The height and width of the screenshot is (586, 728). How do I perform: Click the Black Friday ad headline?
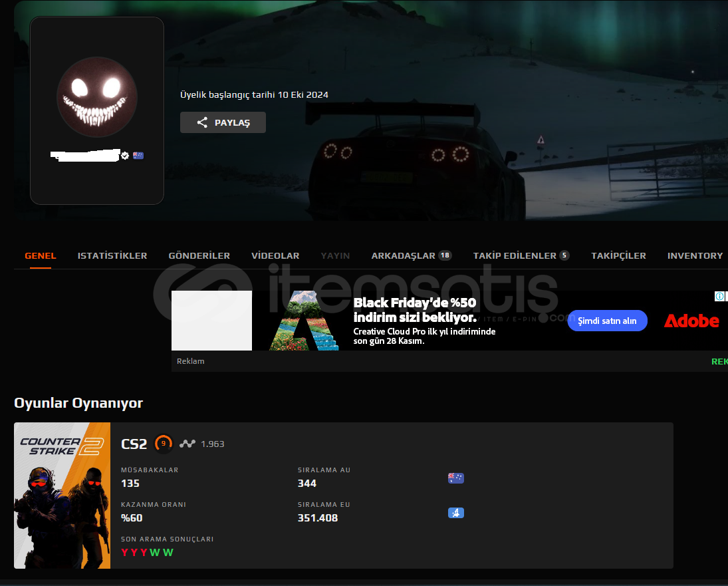tap(415, 310)
